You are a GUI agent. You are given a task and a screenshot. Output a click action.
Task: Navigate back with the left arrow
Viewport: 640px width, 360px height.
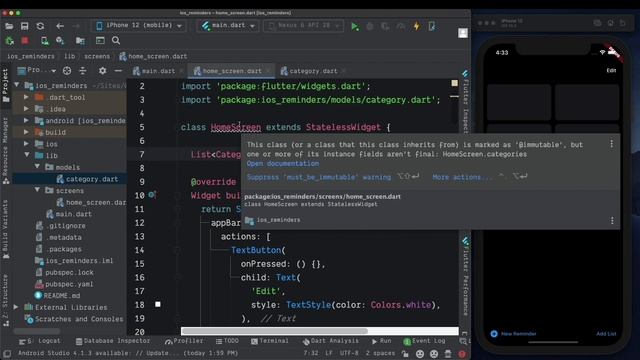pos(60,26)
